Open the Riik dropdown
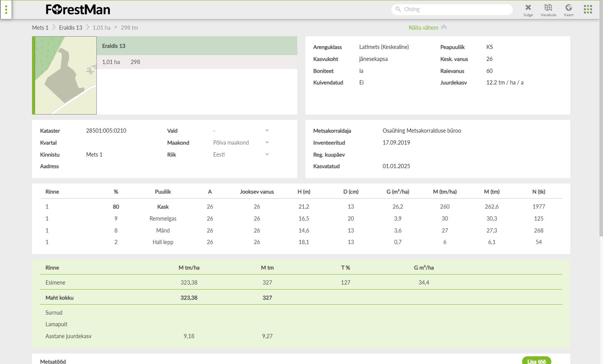 pyautogui.click(x=267, y=155)
